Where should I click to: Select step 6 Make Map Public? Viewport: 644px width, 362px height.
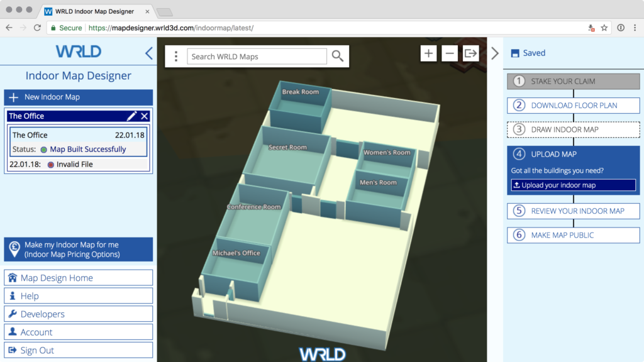pos(574,235)
